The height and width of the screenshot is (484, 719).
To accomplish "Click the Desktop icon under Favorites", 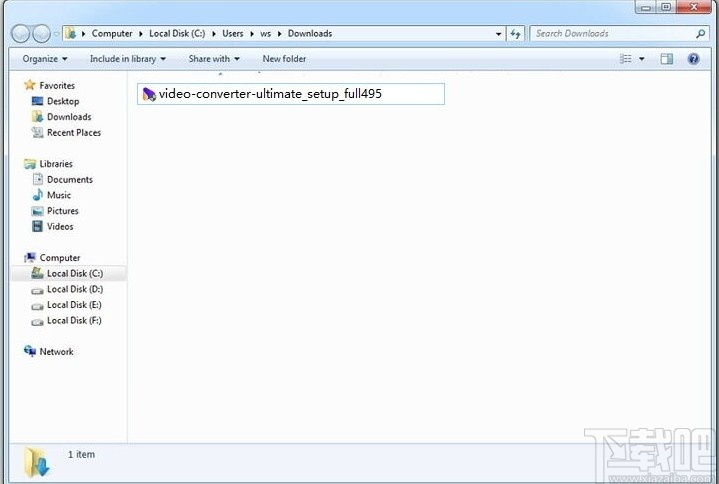I will [x=37, y=101].
